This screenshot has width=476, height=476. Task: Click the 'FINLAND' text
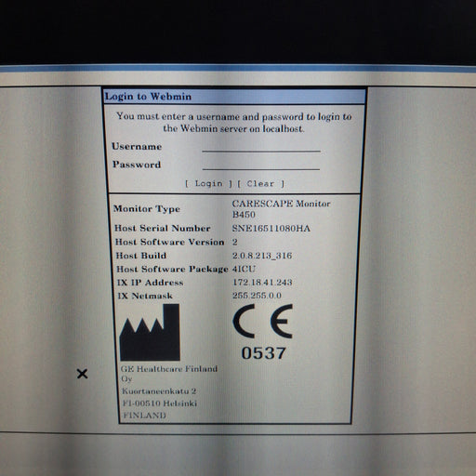144,416
